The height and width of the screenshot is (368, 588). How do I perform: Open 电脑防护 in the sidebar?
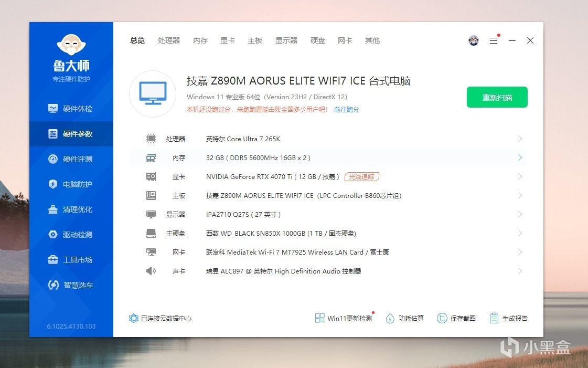[71, 184]
